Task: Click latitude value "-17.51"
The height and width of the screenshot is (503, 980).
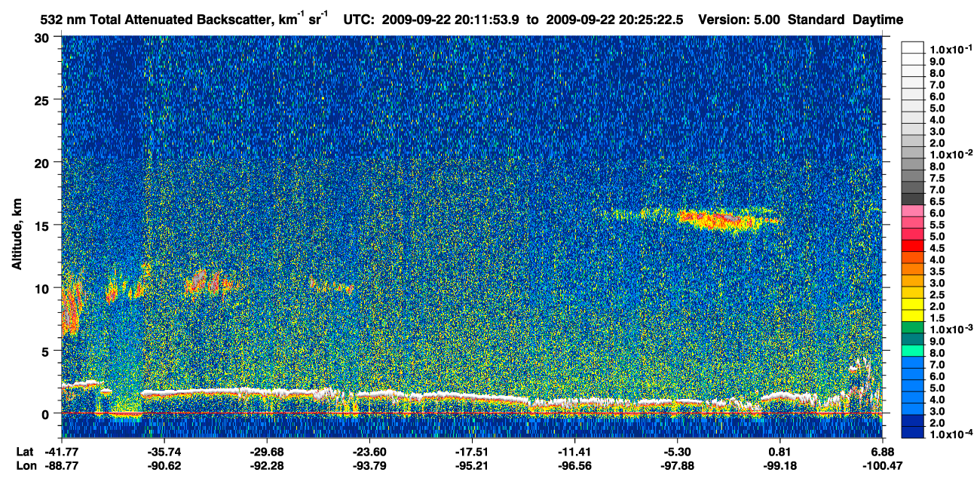Action: [471, 452]
